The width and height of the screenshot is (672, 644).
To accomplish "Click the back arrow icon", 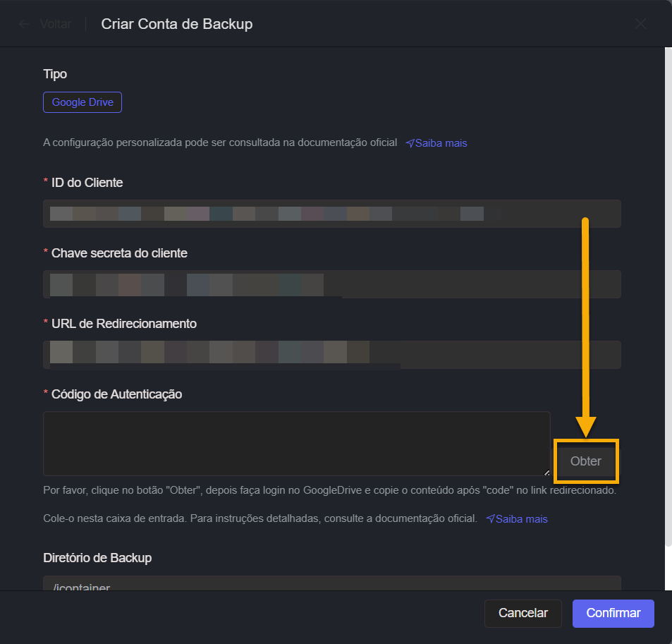I will (x=24, y=24).
